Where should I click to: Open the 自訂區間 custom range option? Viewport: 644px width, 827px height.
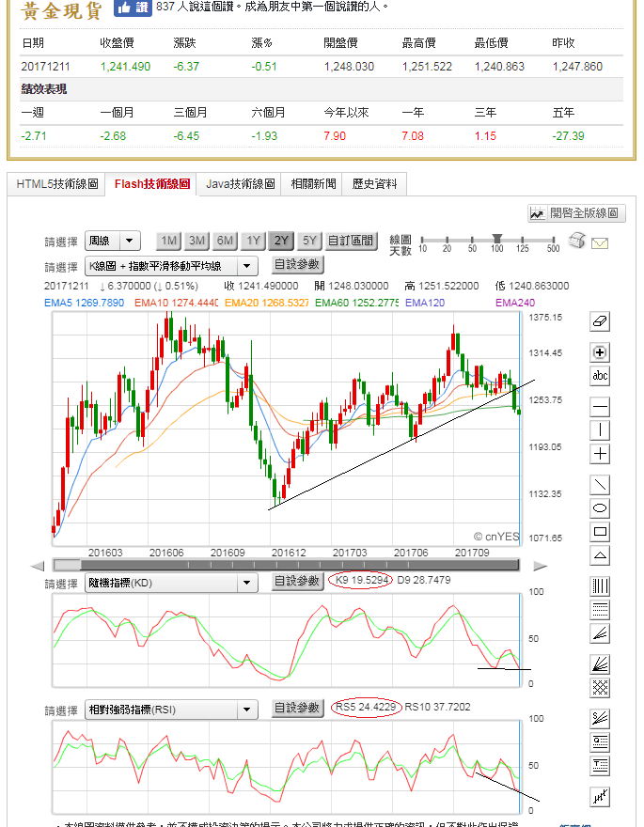(351, 241)
